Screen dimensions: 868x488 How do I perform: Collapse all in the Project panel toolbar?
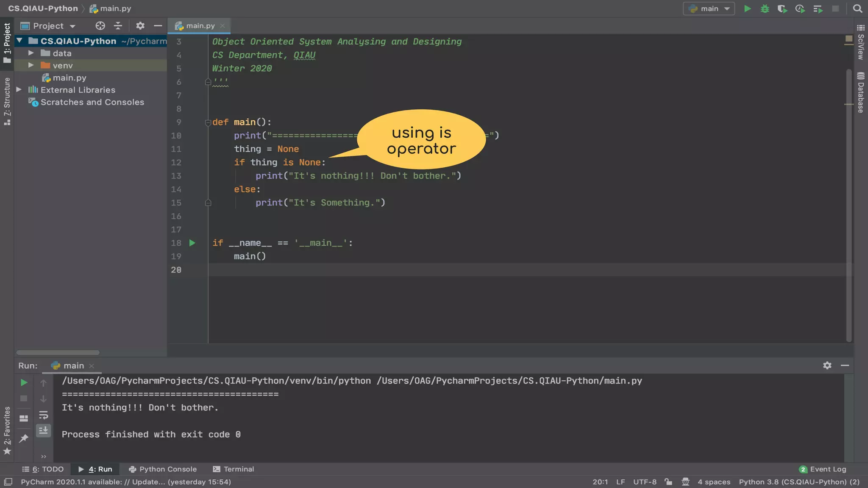118,26
